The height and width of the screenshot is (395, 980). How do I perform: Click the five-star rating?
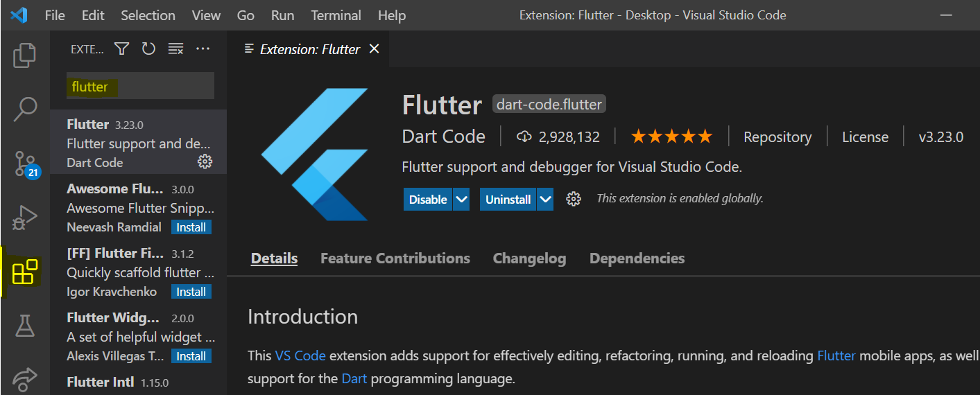tap(671, 137)
